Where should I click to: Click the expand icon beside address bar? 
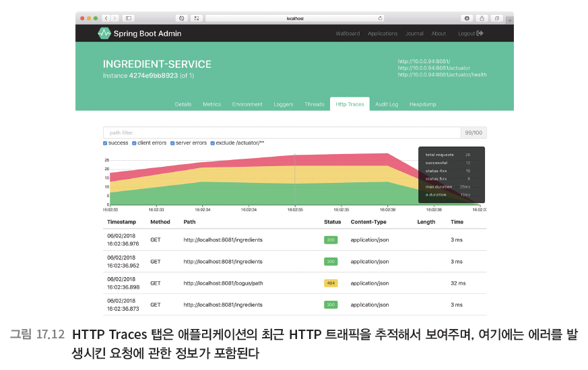point(197,18)
